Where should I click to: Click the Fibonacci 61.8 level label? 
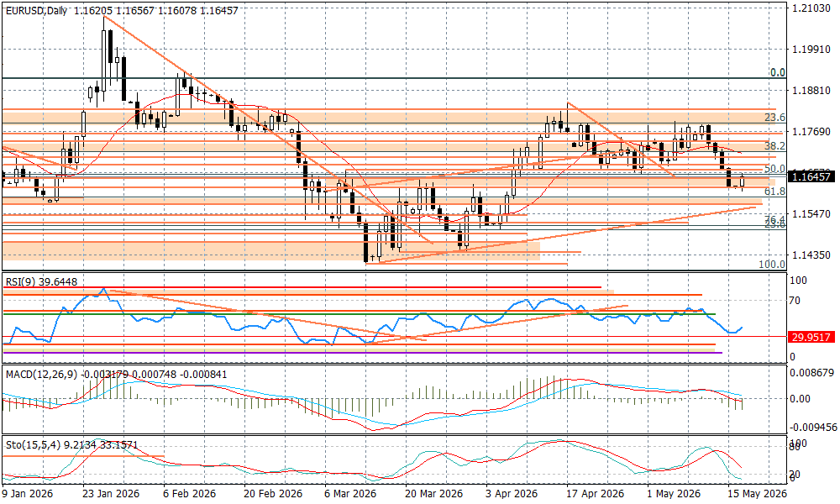[774, 192]
